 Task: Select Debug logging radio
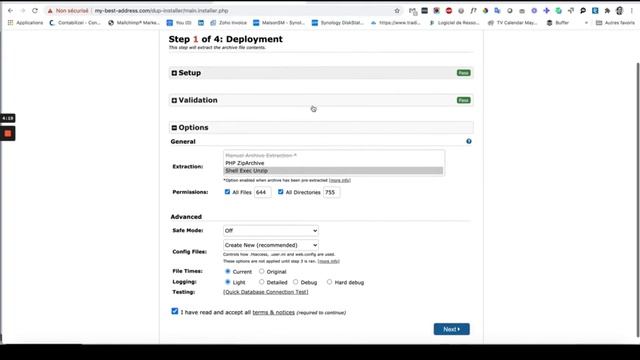296,282
